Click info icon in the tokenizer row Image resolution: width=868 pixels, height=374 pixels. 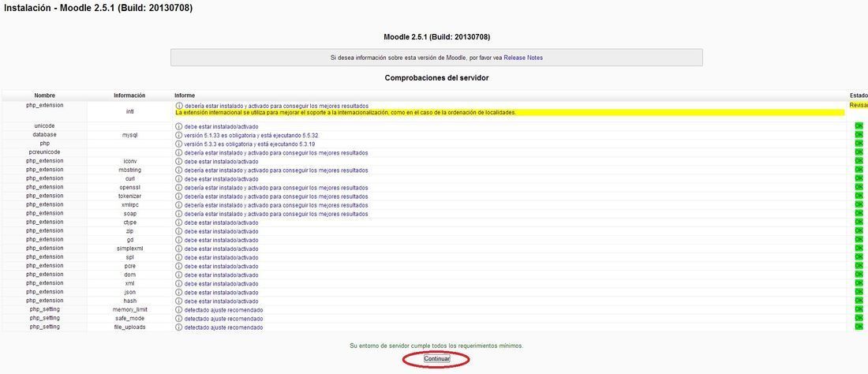tap(179, 196)
